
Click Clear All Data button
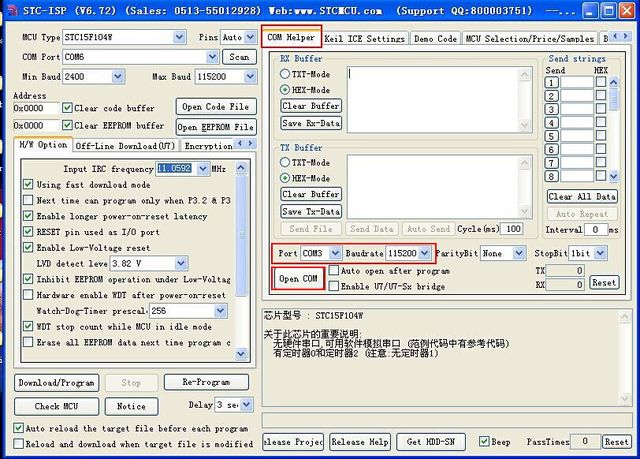582,196
